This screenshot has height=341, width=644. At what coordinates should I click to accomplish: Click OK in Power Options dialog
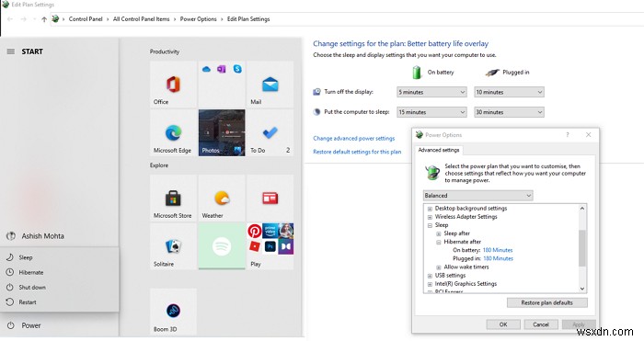coord(503,324)
